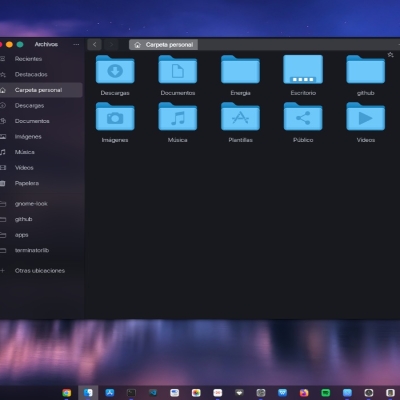Expand Otras ubicaciones in the sidebar

pos(40,271)
